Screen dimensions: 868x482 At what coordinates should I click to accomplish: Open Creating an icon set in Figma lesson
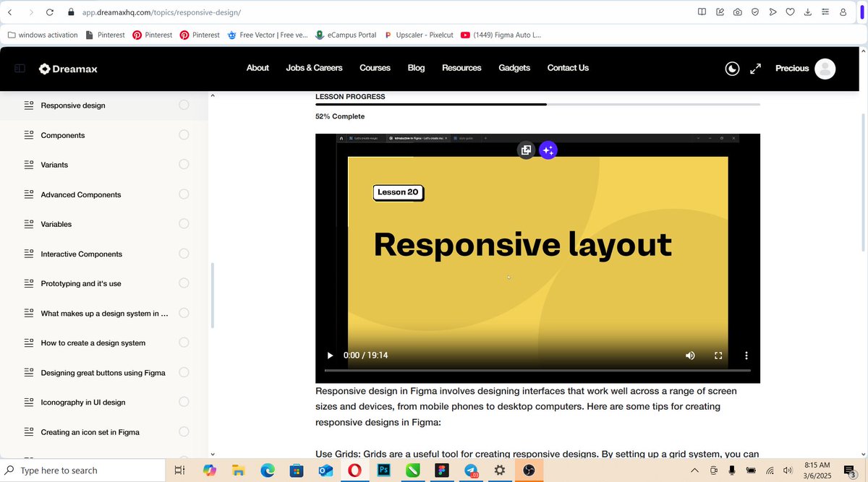point(90,432)
